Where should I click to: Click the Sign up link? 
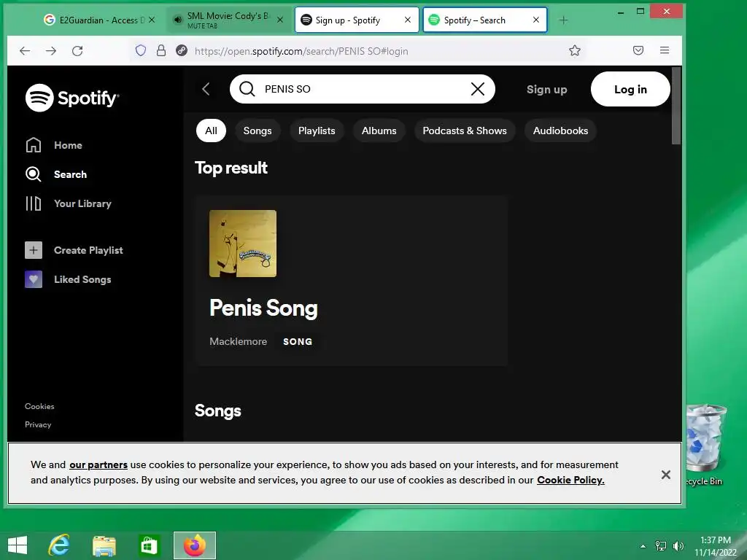(546, 90)
